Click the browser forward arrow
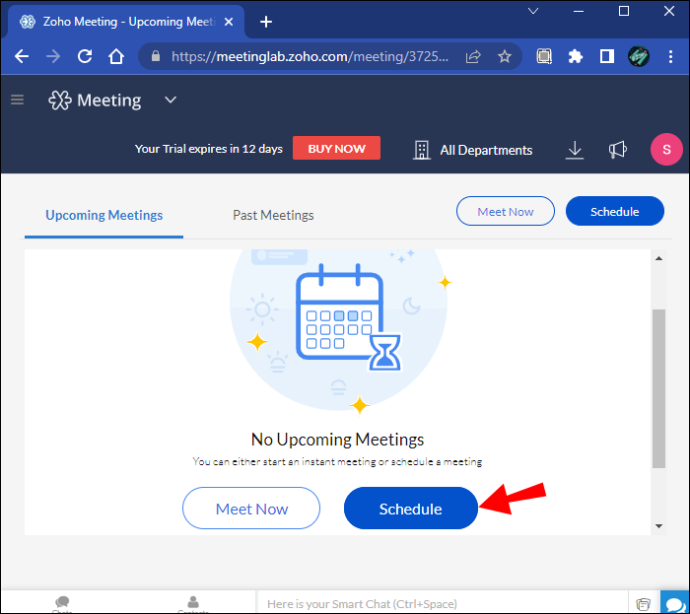This screenshot has height=614, width=690. coord(53,56)
